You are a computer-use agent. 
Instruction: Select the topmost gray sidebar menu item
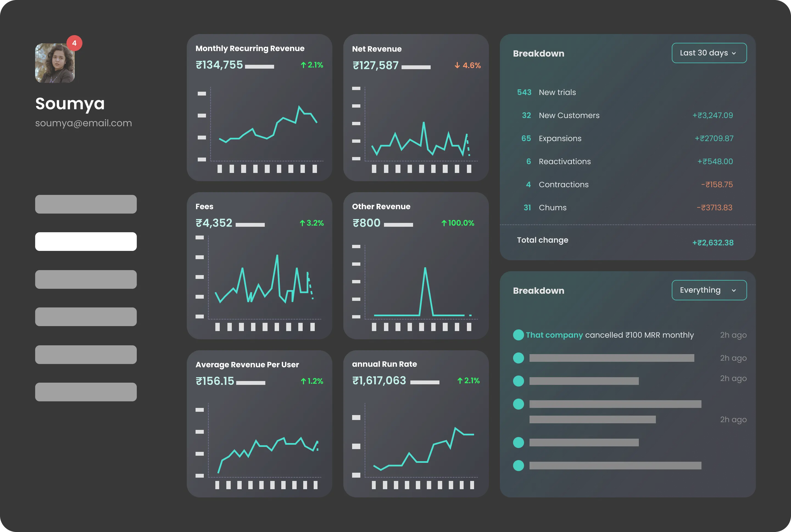pos(85,204)
